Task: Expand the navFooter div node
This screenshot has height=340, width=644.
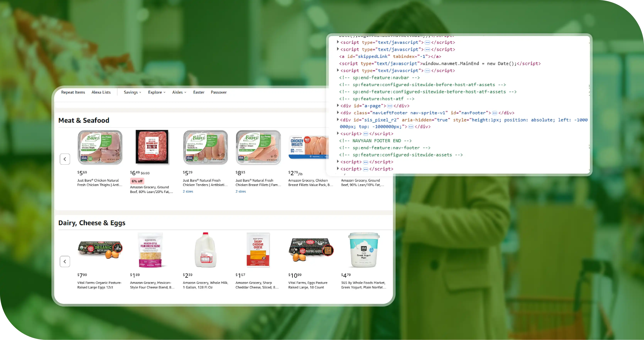Action: 338,112
